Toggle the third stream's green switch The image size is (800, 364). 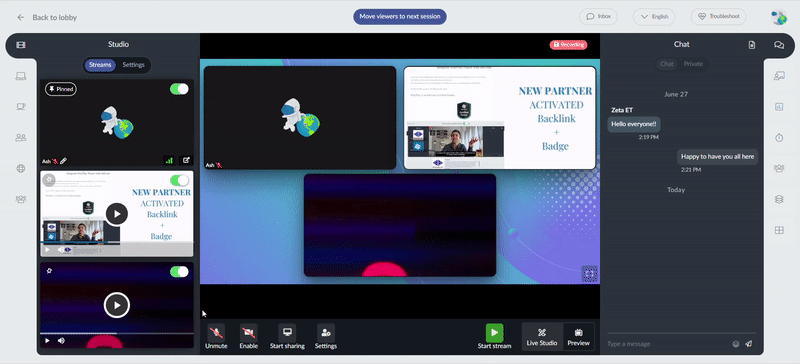(x=179, y=272)
